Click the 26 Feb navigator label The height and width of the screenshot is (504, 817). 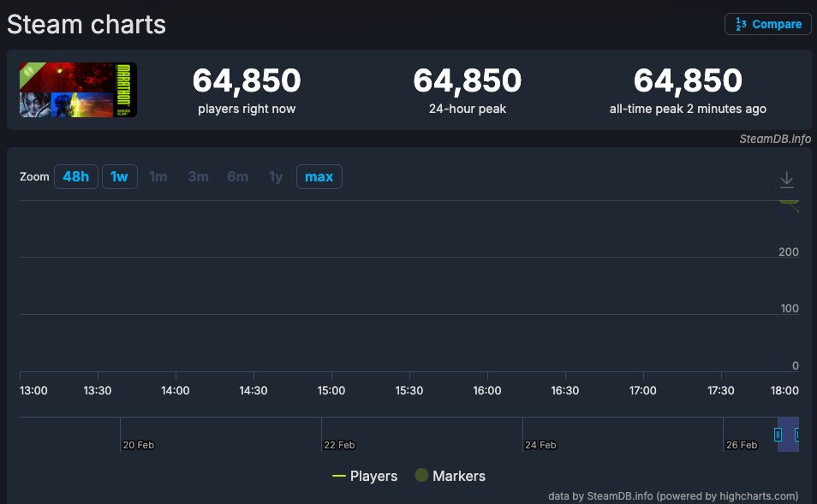click(x=742, y=445)
